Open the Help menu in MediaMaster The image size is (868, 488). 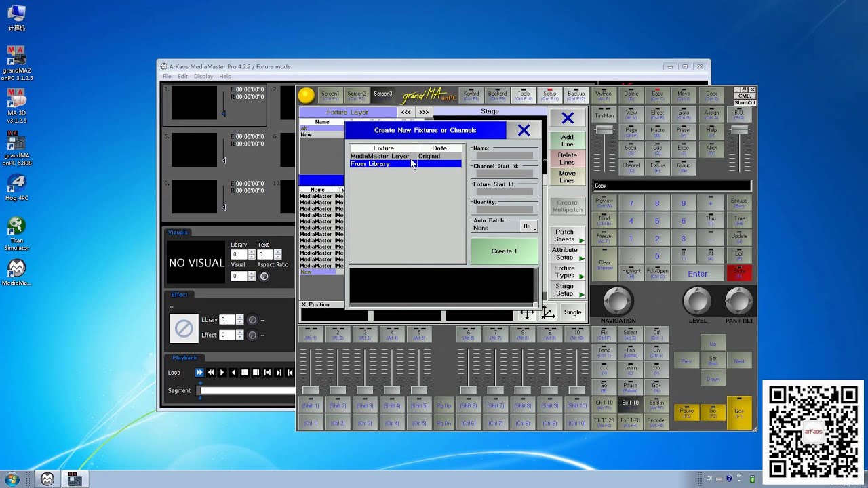(x=225, y=77)
